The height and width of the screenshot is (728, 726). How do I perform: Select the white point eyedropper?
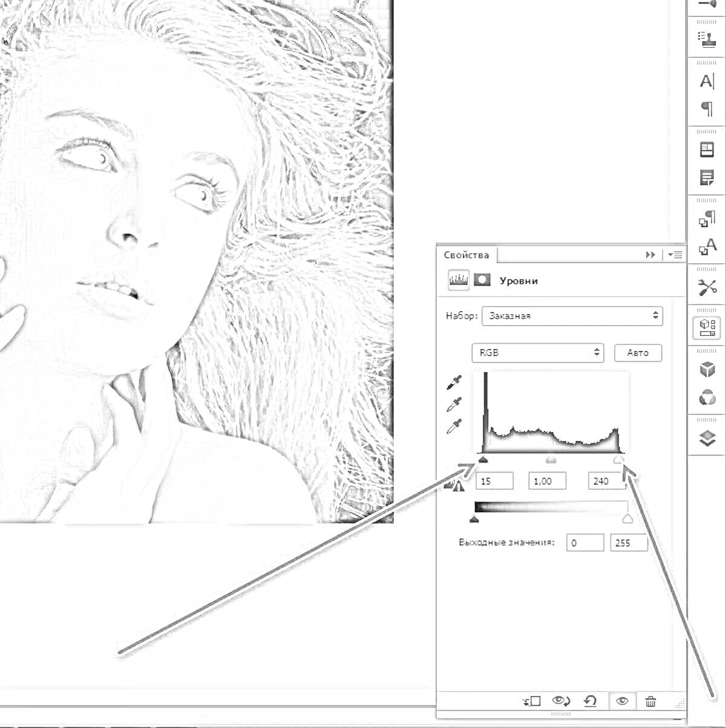454,427
